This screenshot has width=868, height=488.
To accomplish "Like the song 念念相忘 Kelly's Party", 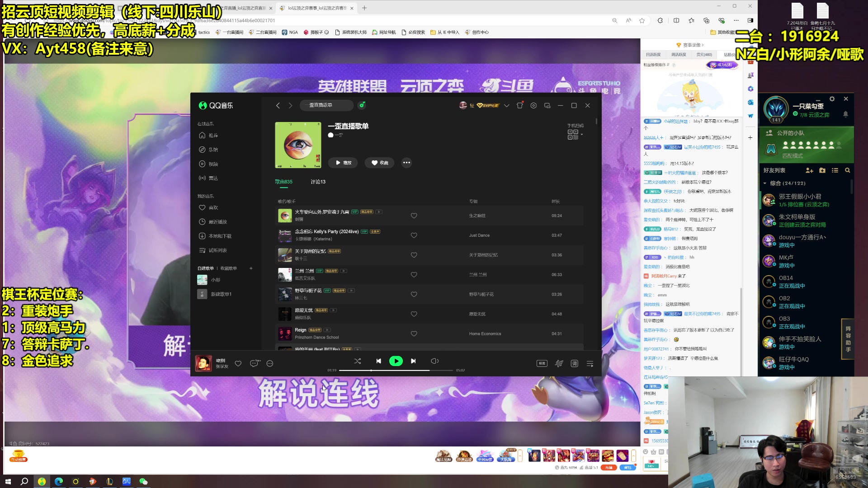I will [414, 235].
